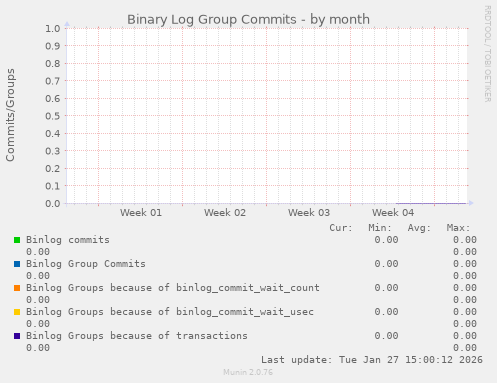Click the purple data line near Week 04
This screenshot has height=383, width=497.
[431, 203]
